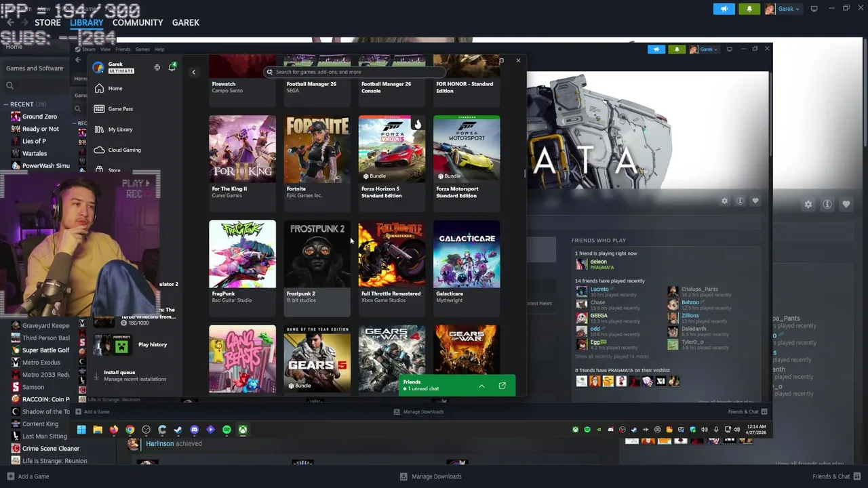Screen dimensions: 868x488
Task: Open Cloud Gaming in the Xbox sidebar
Action: [x=117, y=150]
